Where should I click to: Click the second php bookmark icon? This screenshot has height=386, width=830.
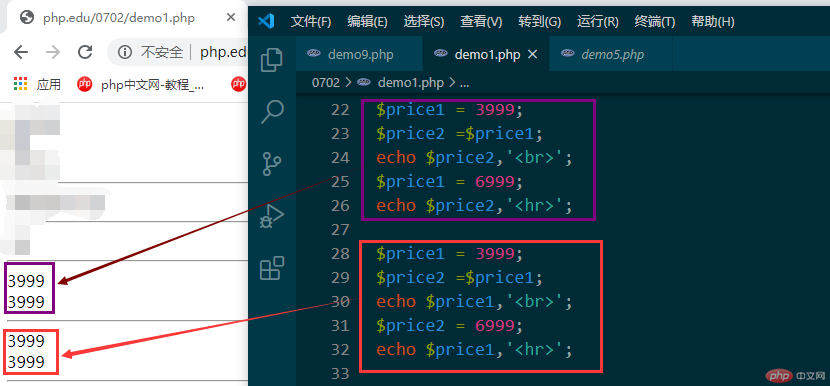239,84
